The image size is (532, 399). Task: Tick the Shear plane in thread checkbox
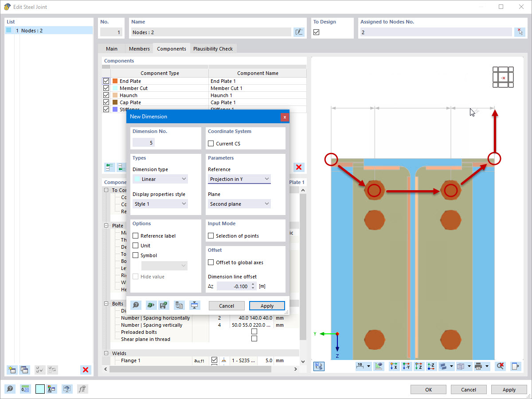click(x=254, y=339)
